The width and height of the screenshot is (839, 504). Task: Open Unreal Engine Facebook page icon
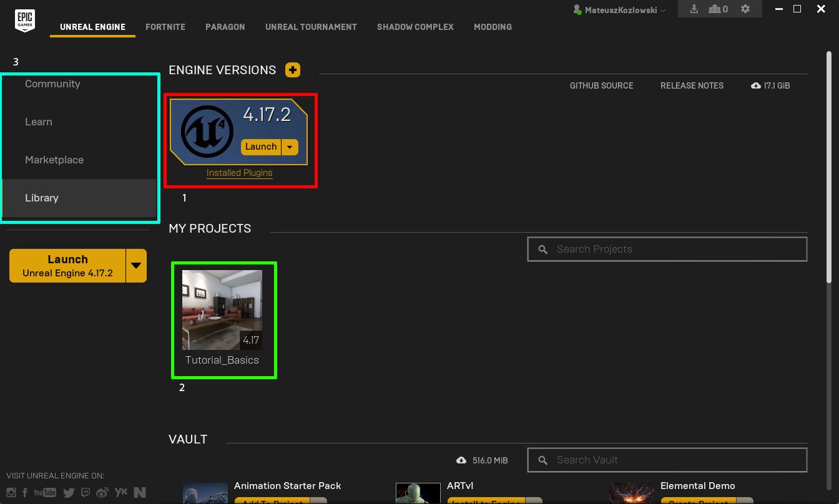[25, 492]
